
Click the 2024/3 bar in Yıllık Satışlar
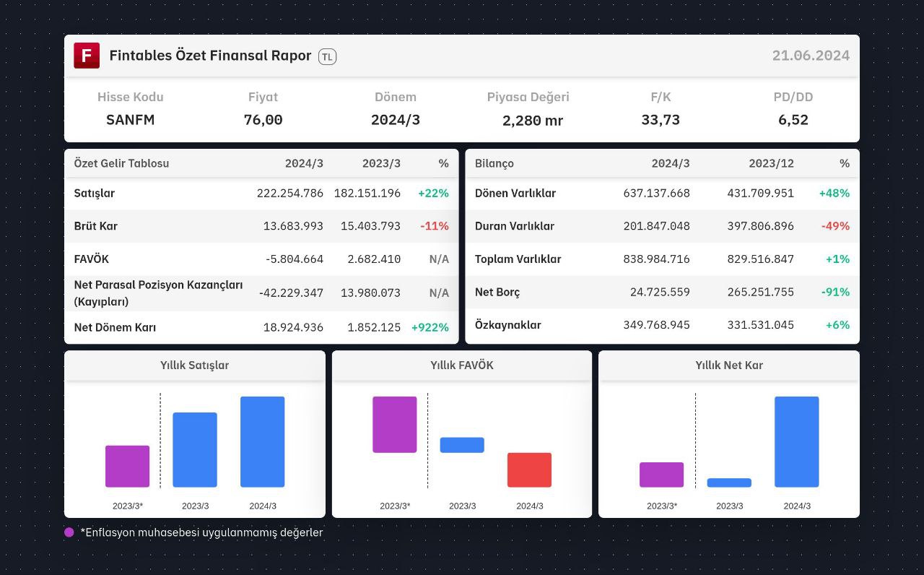[x=263, y=441]
